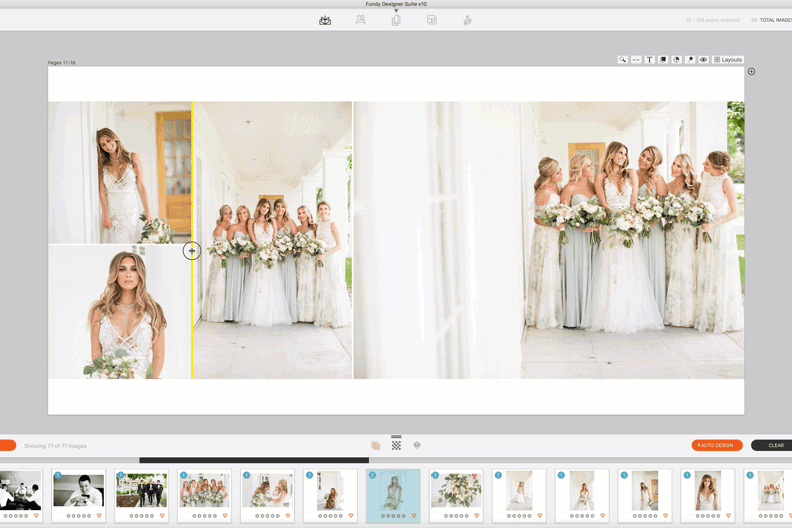Select the bridesmaids group thumbnail with bouquets
792x528 pixels.
205,490
